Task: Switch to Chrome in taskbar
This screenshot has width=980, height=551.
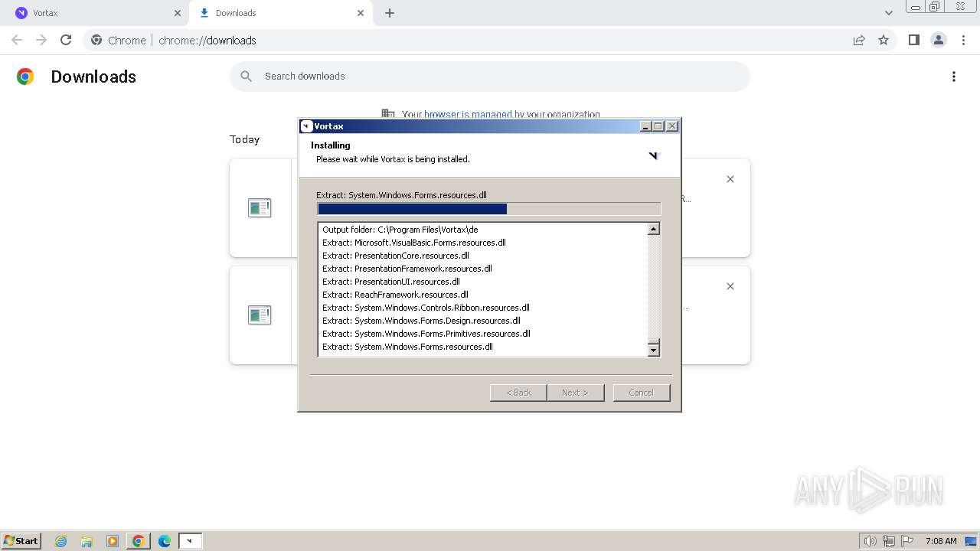Action: (139, 541)
